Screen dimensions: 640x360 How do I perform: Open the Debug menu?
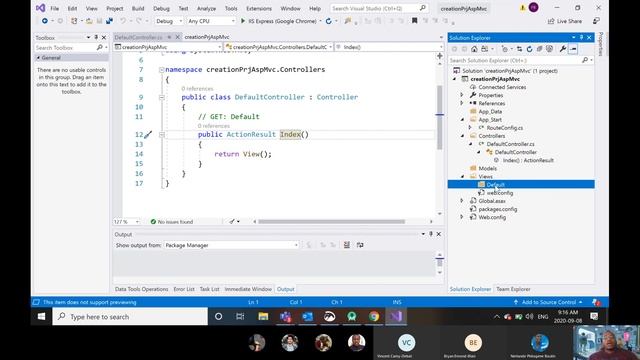tap(161, 8)
